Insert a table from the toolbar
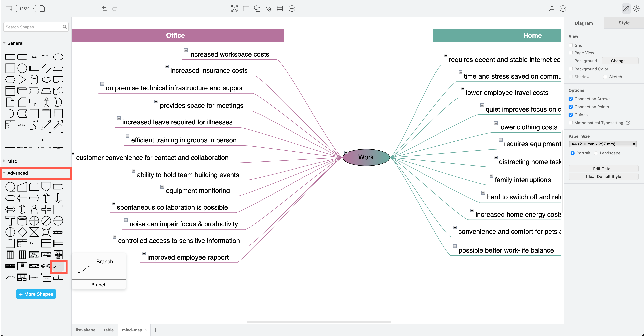The height and width of the screenshot is (336, 644). pyautogui.click(x=280, y=8)
